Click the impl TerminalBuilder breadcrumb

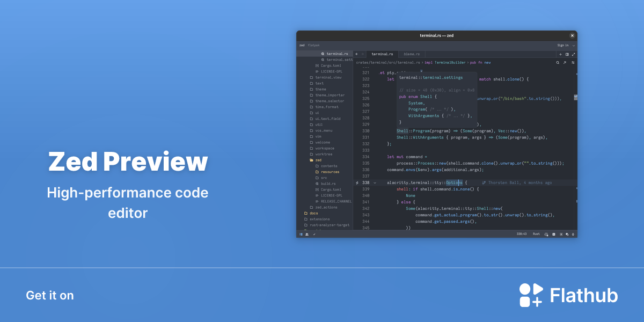point(444,63)
